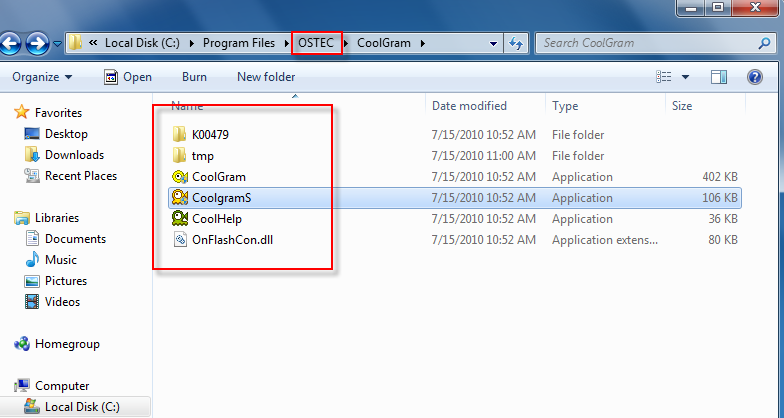Open address bar history dropdown
Image resolution: width=784 pixels, height=418 pixels.
(493, 44)
